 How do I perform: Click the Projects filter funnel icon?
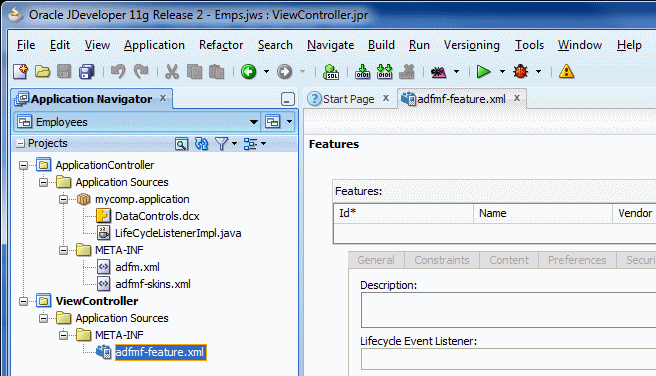(x=221, y=144)
